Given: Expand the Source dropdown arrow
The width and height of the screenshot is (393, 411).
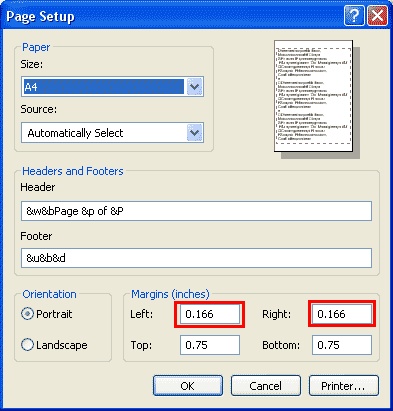Looking at the screenshot, I should pyautogui.click(x=195, y=133).
